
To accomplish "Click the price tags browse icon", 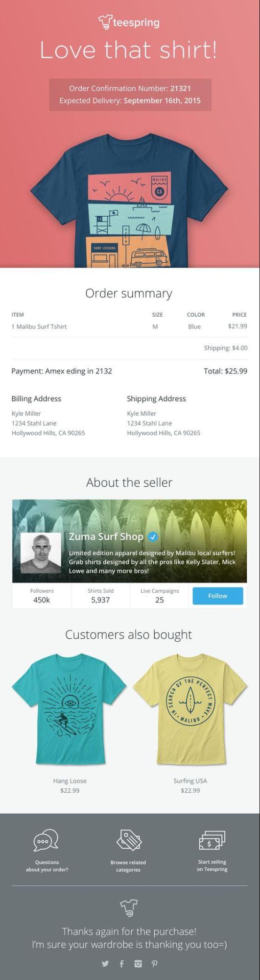I will (129, 839).
